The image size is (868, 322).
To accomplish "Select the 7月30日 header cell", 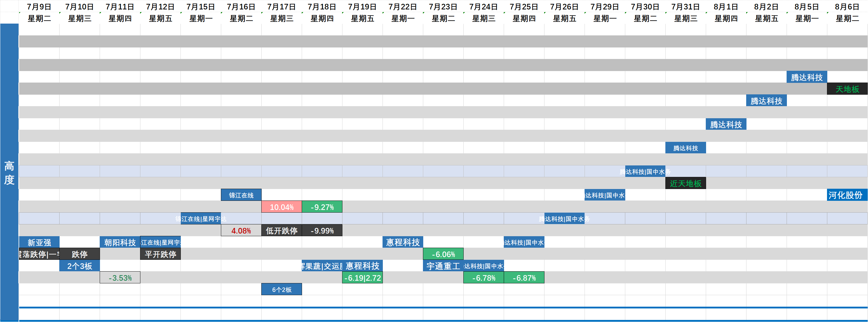I will pyautogui.click(x=646, y=6).
